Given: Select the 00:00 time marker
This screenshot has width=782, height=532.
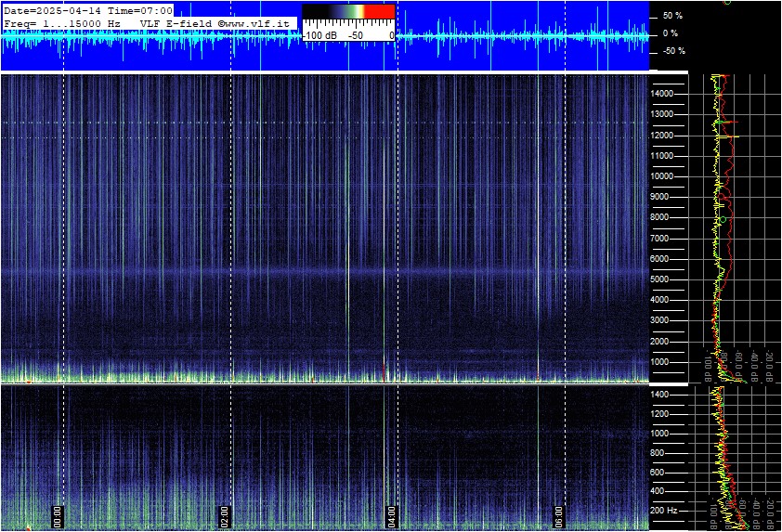Looking at the screenshot, I should [57, 516].
